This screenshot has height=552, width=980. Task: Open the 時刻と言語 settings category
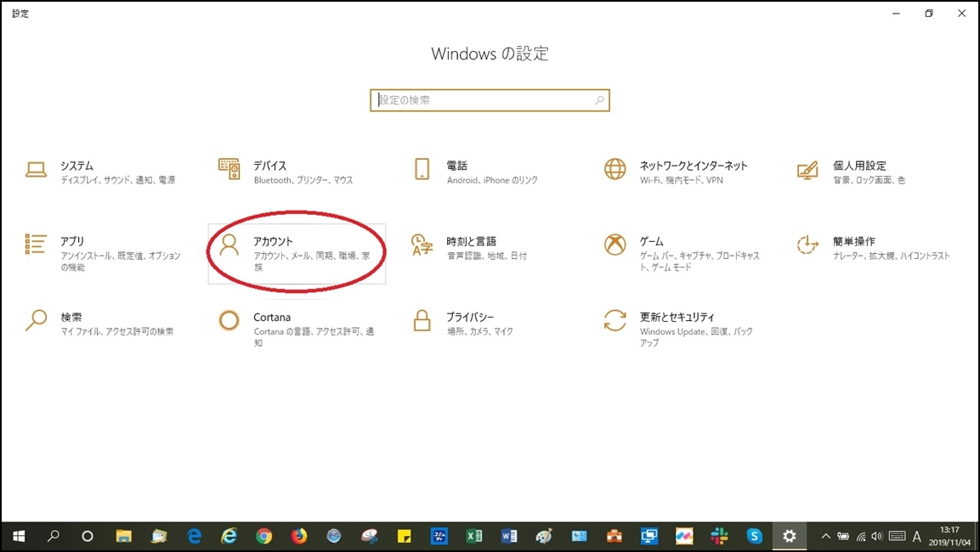point(468,247)
